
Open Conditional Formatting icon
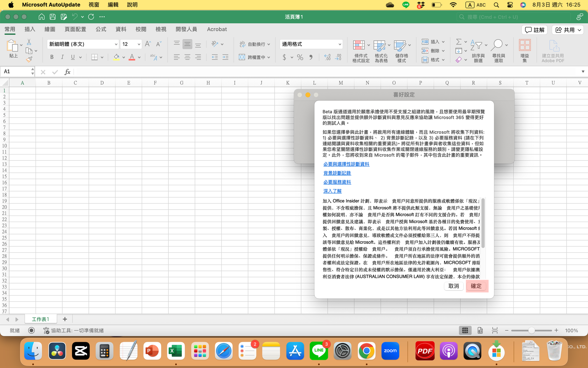[x=359, y=45]
